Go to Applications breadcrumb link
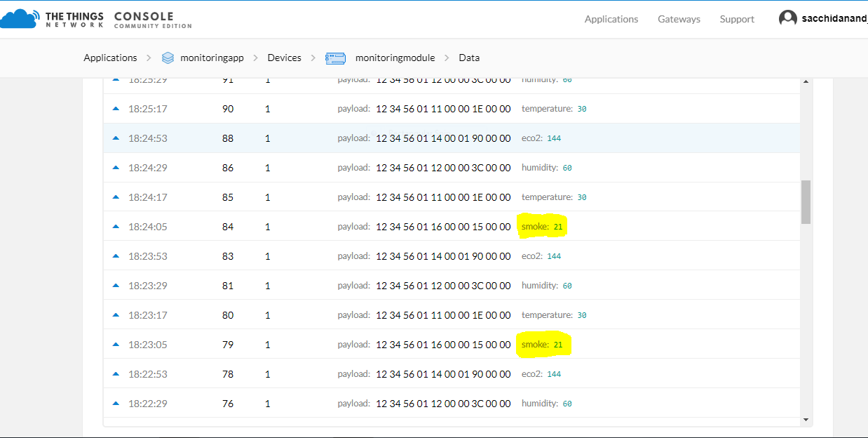Viewport: 868px width, 438px height. (x=110, y=58)
